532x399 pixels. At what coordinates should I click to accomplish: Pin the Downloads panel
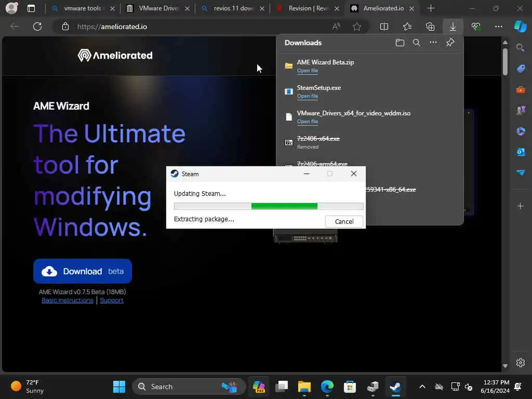pyautogui.click(x=450, y=43)
